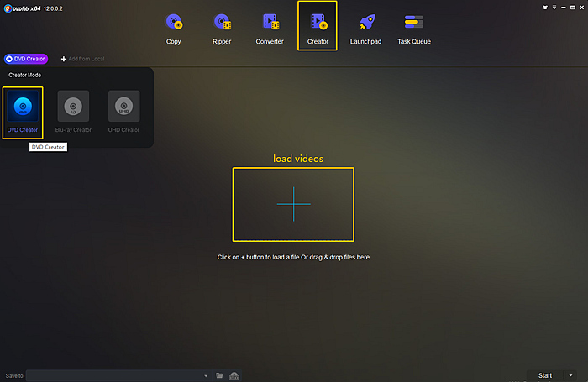
Task: Click the Save to path field
Action: coord(114,375)
